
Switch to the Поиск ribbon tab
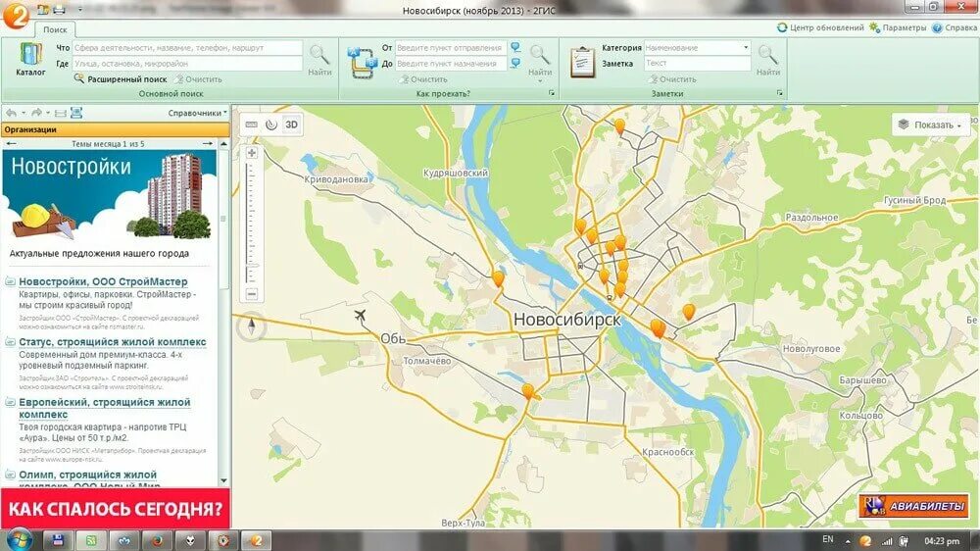tap(55, 29)
